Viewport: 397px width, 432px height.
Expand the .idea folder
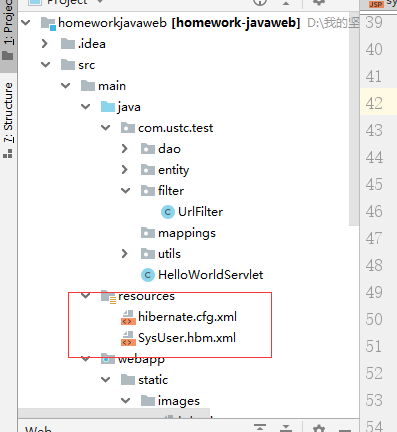(x=45, y=44)
